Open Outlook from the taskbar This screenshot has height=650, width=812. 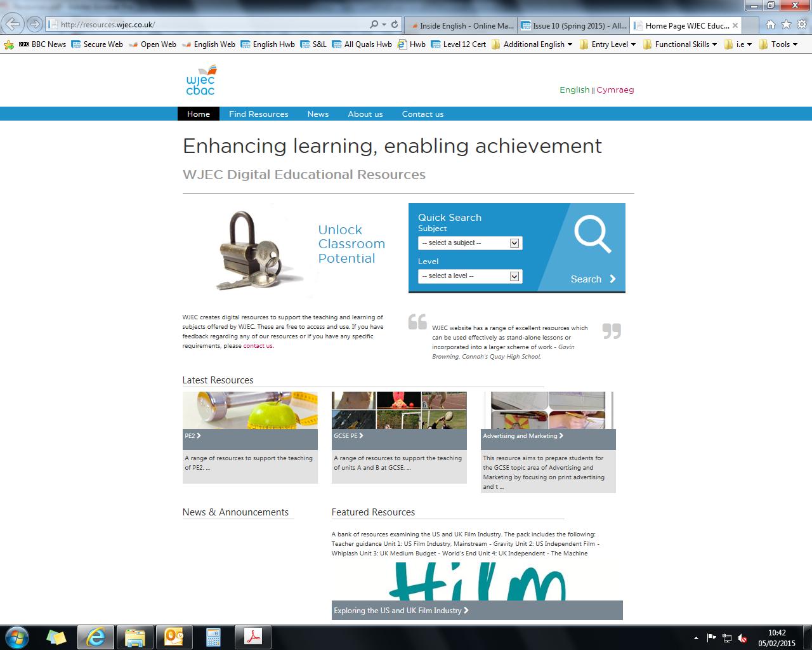pos(174,637)
